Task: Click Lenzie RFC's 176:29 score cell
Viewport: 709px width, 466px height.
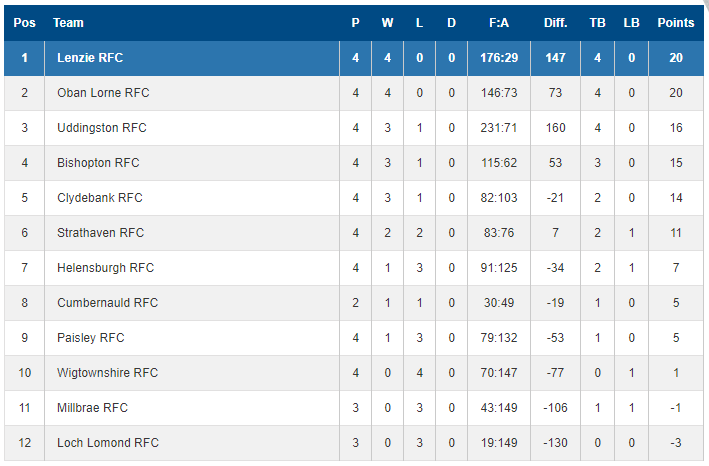Action: [499, 58]
